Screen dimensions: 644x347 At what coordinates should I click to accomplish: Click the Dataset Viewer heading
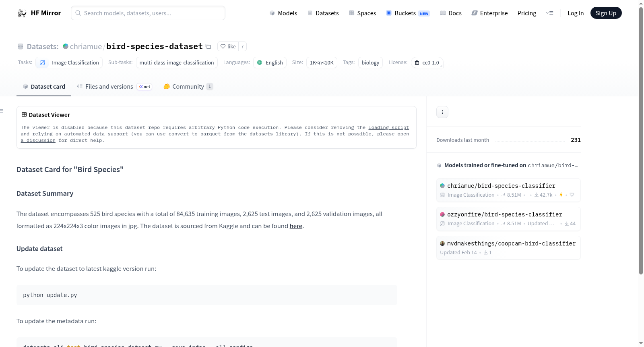(50, 115)
